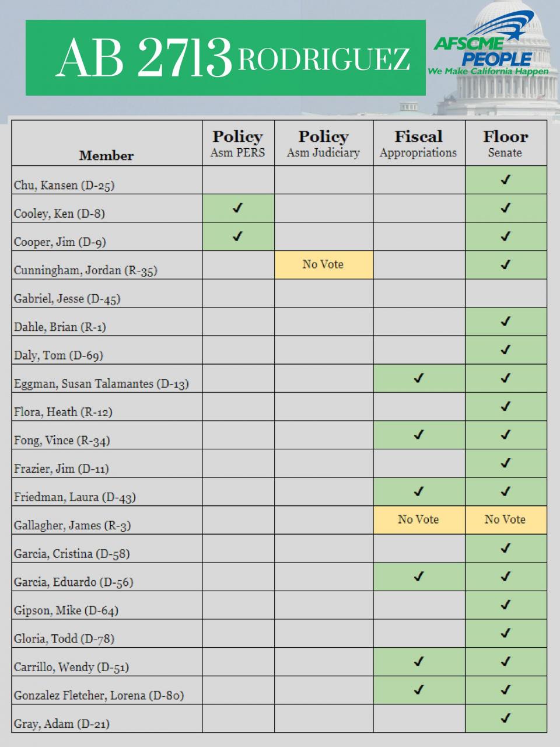
Task: Click Gallagher Appropriations No Vote cell
Action: 419,520
